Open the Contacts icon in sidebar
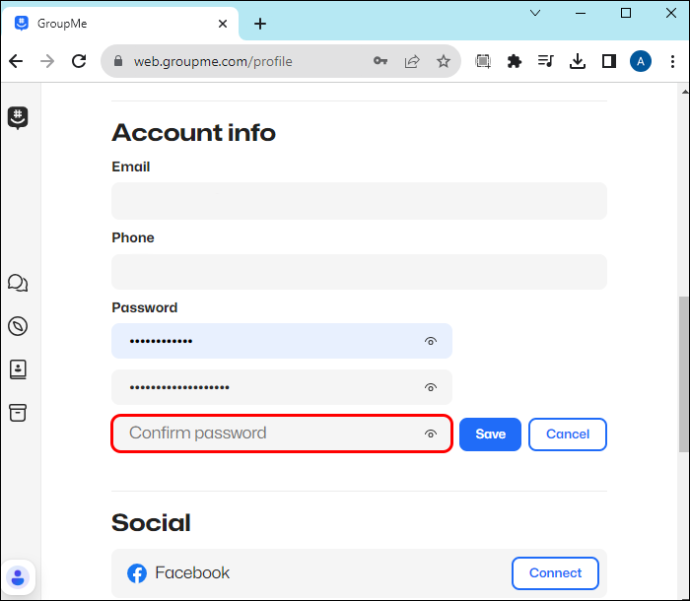This screenshot has height=601, width=690. [18, 369]
